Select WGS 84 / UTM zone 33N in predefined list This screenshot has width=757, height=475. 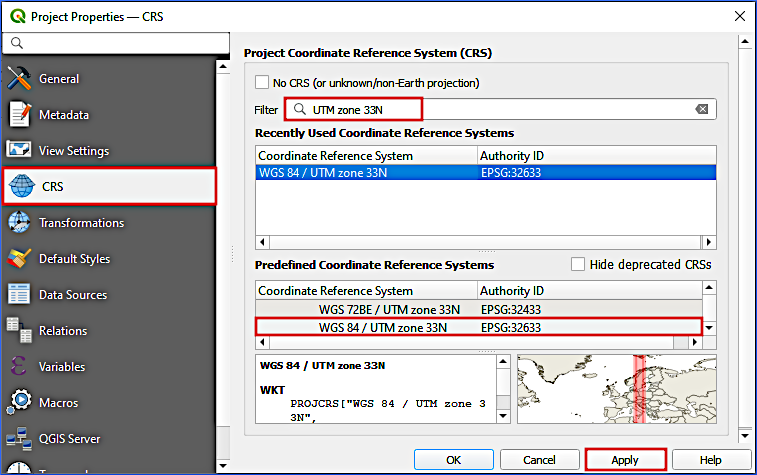[x=479, y=327]
